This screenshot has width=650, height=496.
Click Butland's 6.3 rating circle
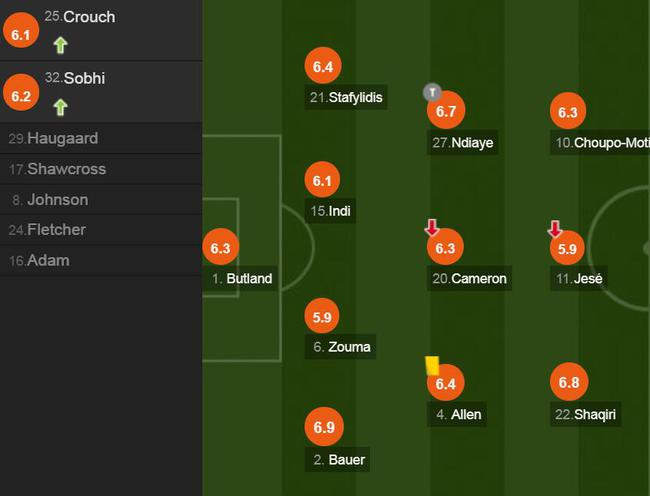click(x=220, y=248)
